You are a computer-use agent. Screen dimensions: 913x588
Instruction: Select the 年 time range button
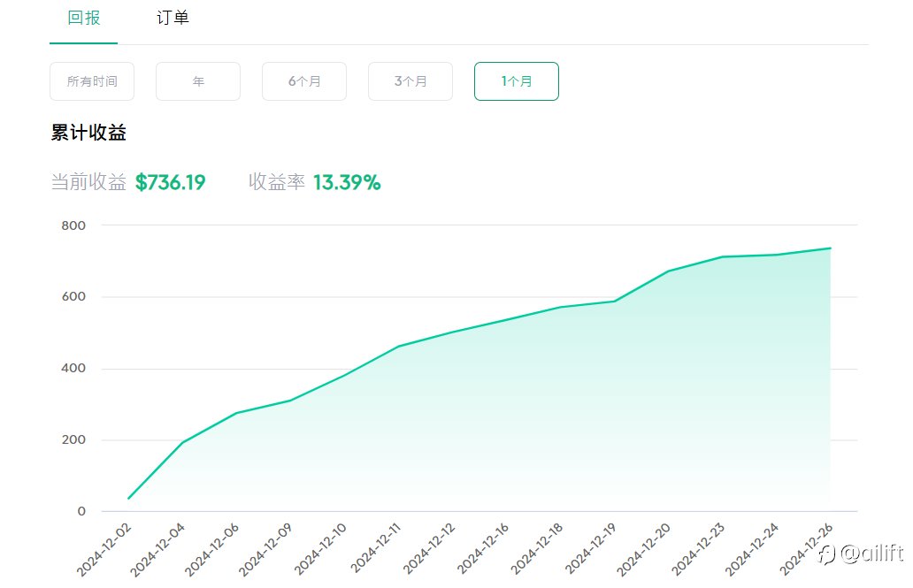198,81
